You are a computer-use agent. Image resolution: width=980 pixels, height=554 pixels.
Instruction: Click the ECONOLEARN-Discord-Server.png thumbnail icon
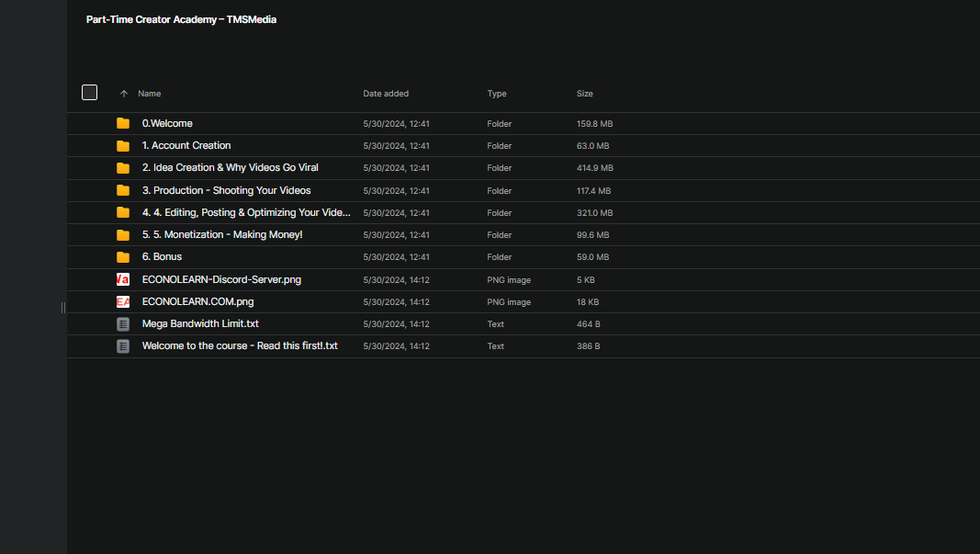123,279
